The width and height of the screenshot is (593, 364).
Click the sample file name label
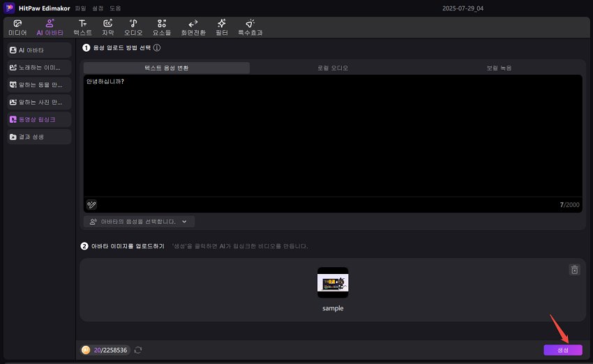tap(333, 308)
